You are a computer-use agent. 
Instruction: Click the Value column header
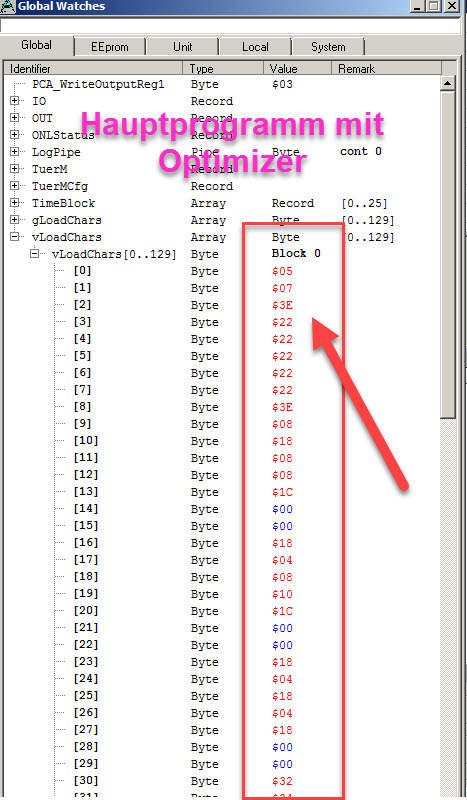[x=298, y=68]
